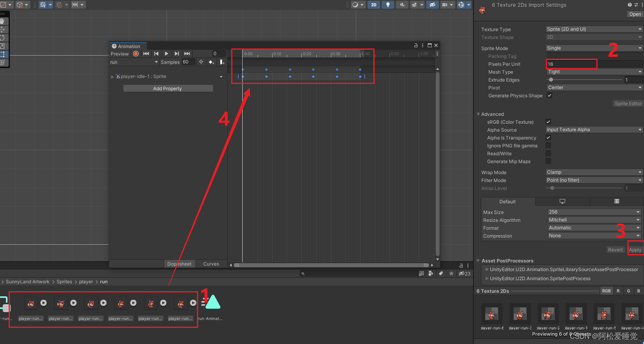Open Mesh Type dropdown
Viewport: 644px width, 344px height.
(595, 72)
